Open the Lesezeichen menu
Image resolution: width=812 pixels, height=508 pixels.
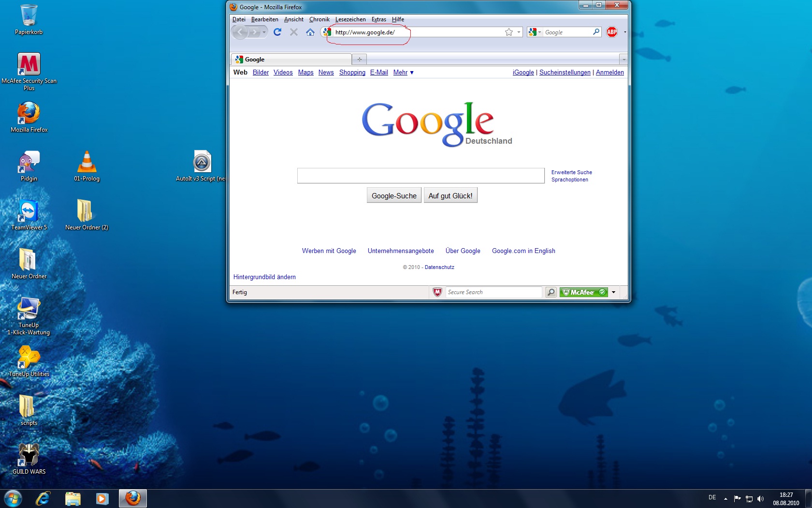[x=350, y=19]
